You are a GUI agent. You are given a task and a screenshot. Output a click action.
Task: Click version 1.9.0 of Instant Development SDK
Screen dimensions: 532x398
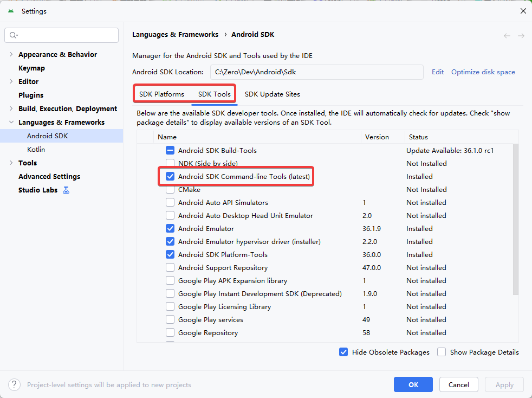point(370,294)
